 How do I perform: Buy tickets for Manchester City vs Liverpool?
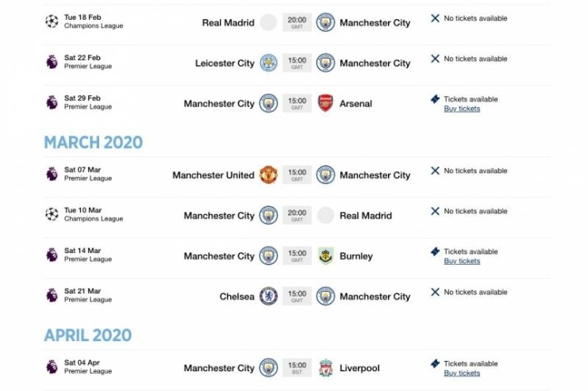pos(462,373)
